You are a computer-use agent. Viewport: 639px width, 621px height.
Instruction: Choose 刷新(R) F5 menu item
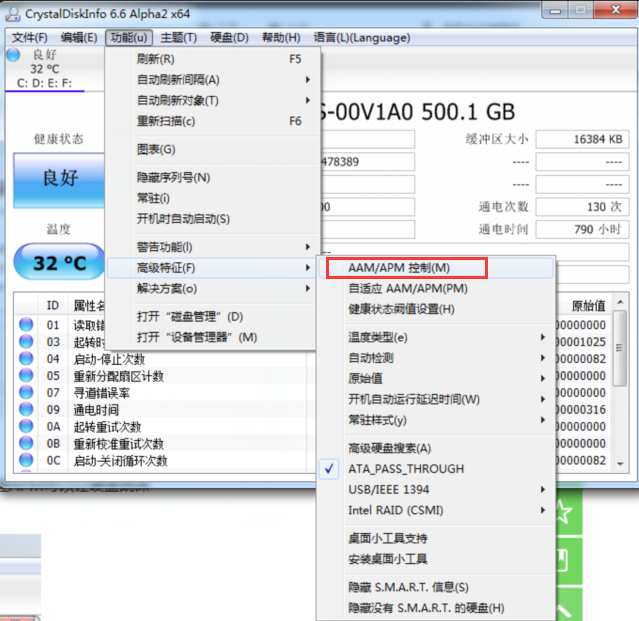[212, 59]
